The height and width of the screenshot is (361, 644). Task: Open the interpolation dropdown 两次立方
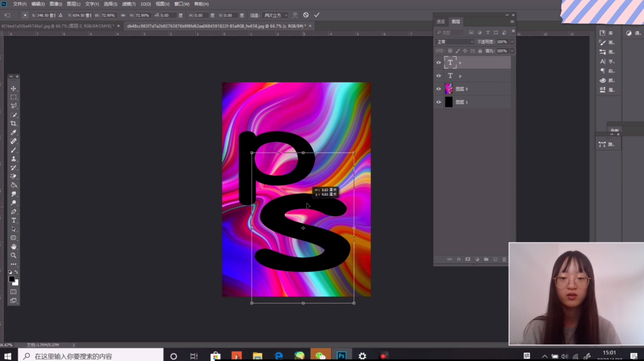click(276, 16)
